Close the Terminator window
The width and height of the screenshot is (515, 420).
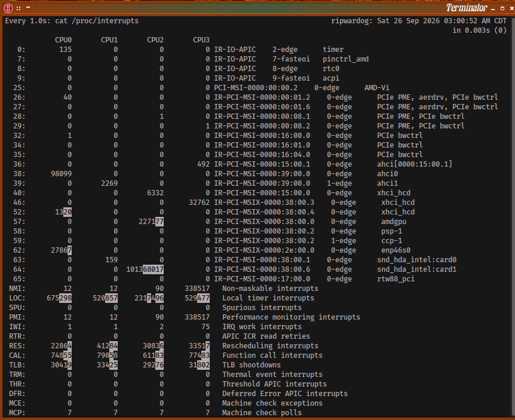pyautogui.click(x=512, y=8)
